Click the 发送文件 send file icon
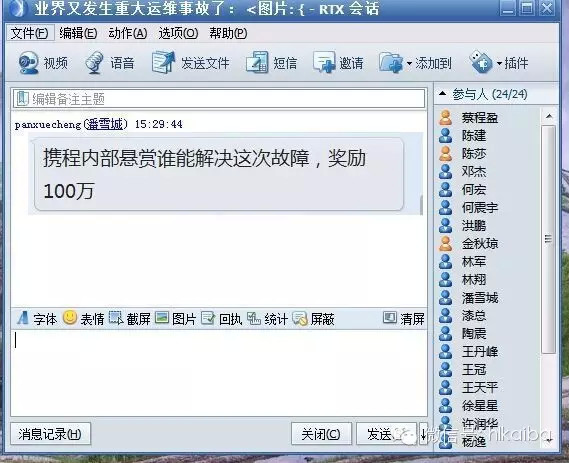The height and width of the screenshot is (463, 569). pos(163,63)
